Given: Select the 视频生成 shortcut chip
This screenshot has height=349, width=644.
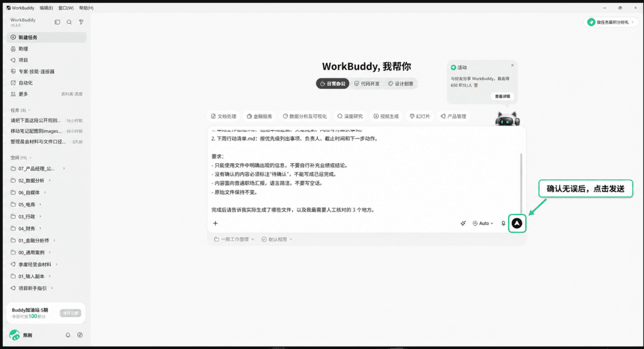Looking at the screenshot, I should pos(386,117).
